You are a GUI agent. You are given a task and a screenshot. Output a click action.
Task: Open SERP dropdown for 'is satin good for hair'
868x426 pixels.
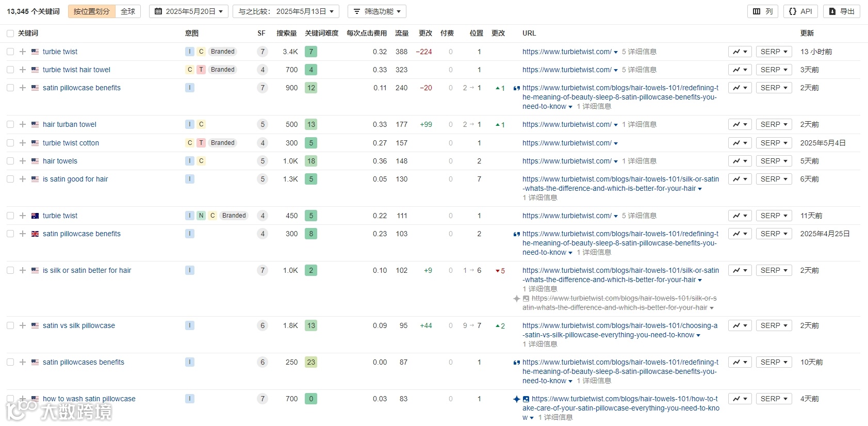pos(774,179)
